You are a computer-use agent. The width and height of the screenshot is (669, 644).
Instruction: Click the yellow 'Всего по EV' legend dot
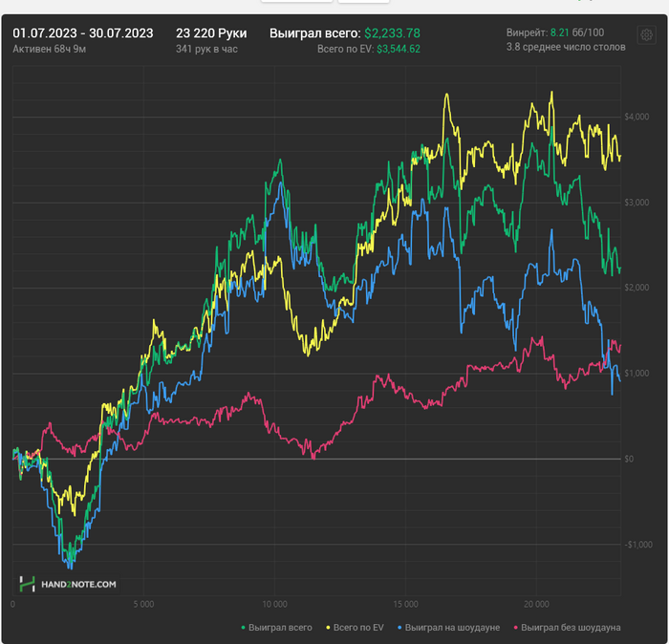click(x=328, y=628)
